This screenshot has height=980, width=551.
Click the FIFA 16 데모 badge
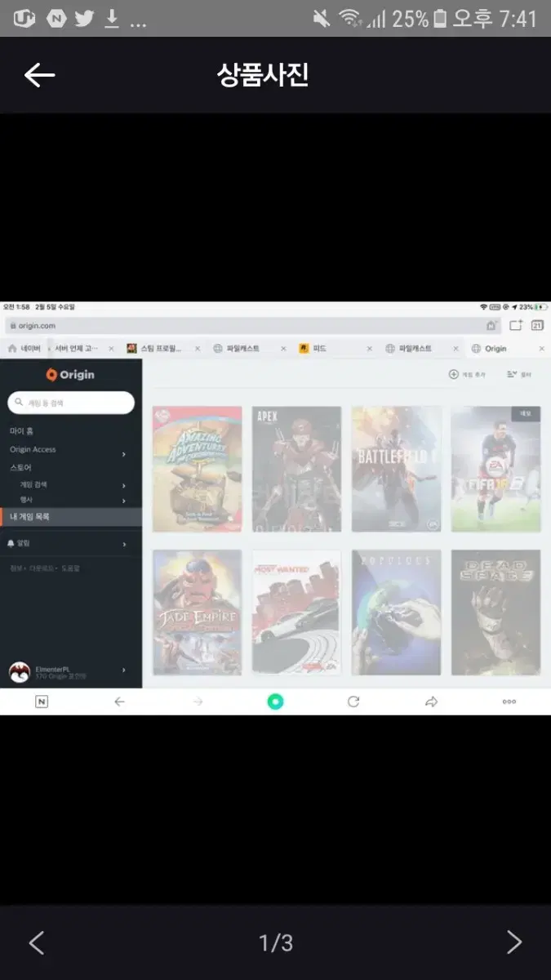click(526, 414)
